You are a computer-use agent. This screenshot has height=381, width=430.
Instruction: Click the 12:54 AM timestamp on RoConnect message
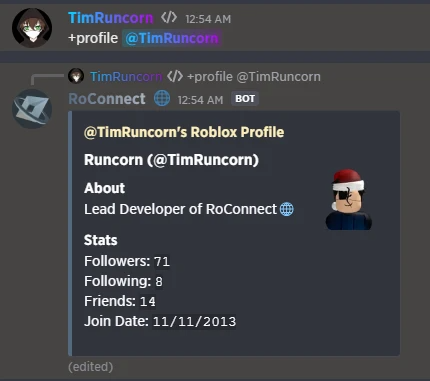coord(200,100)
